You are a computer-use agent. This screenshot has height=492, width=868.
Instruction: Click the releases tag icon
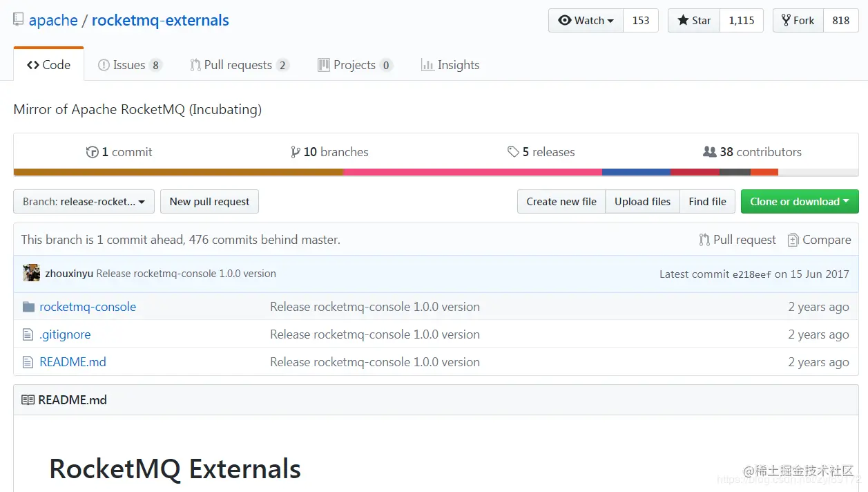(x=513, y=152)
